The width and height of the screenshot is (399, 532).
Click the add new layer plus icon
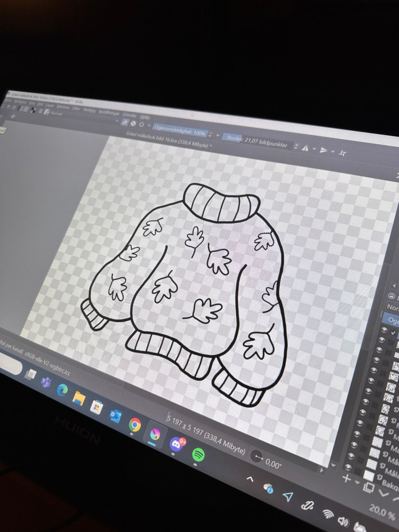tap(347, 478)
